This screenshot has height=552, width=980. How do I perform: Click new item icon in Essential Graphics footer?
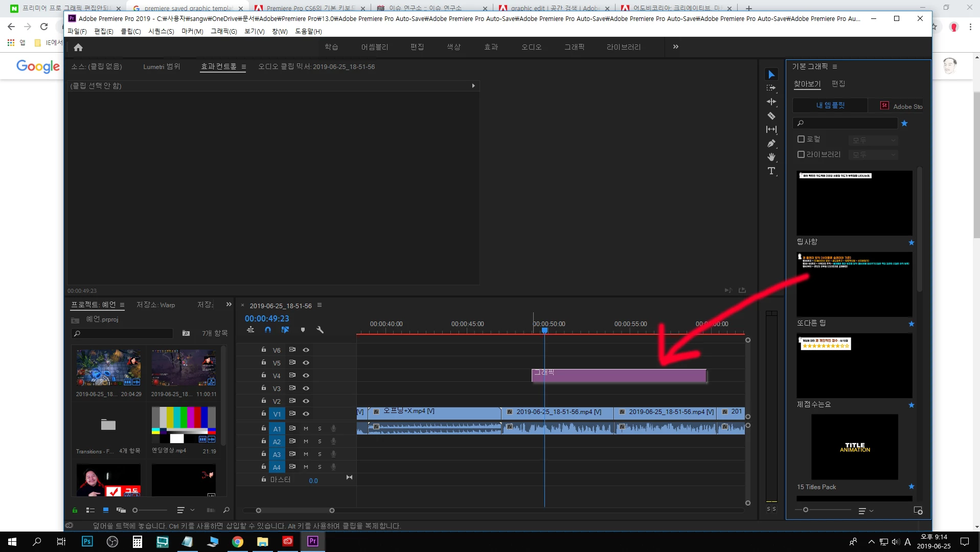918,511
